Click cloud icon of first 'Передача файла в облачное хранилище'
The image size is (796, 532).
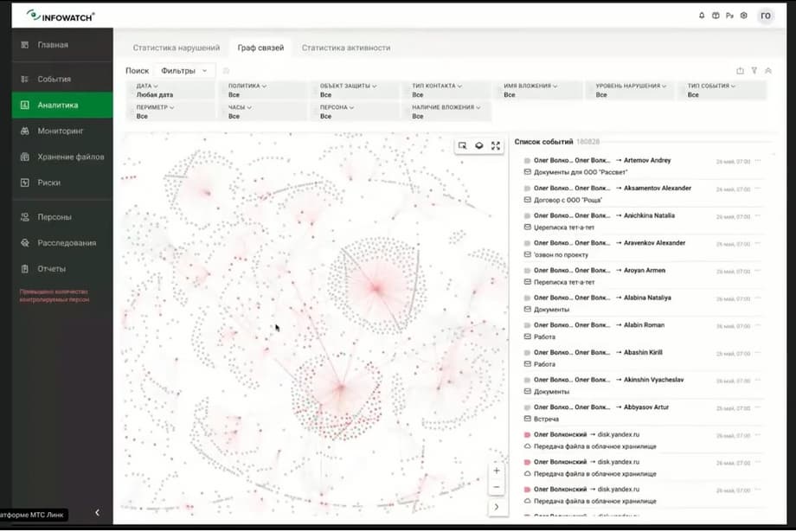click(x=527, y=446)
